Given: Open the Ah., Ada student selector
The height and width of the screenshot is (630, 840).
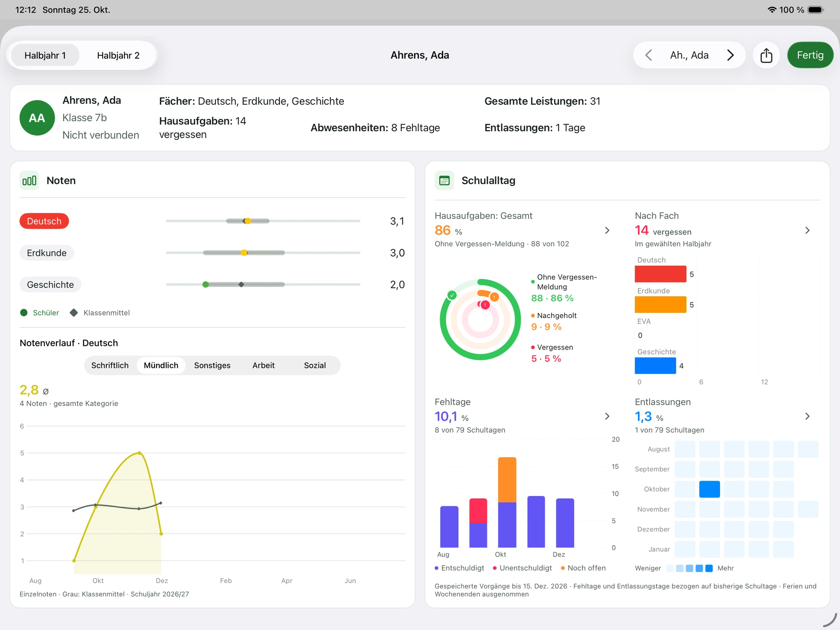Looking at the screenshot, I should tap(689, 55).
